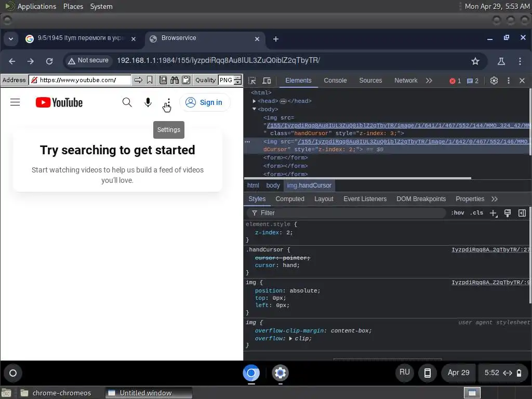Open YouTube Settings three-dot menu

(169, 102)
